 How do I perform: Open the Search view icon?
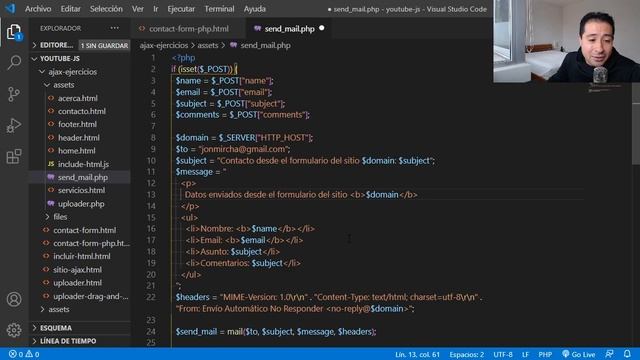(x=14, y=62)
